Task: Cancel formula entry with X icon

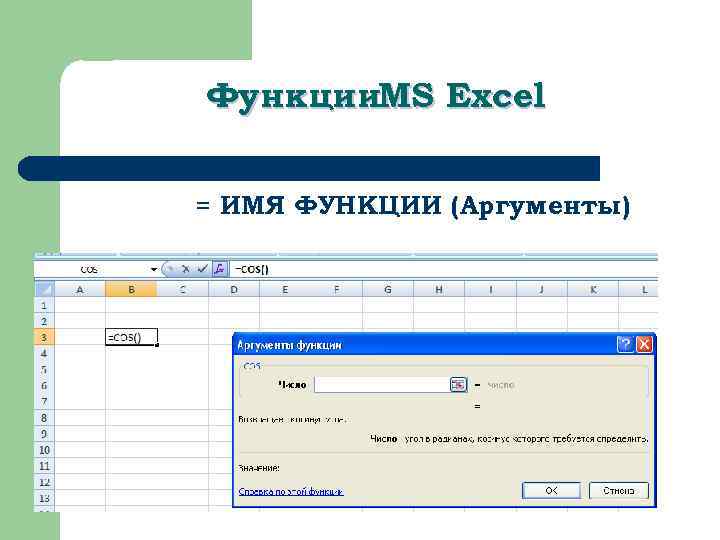Action: pos(186,269)
